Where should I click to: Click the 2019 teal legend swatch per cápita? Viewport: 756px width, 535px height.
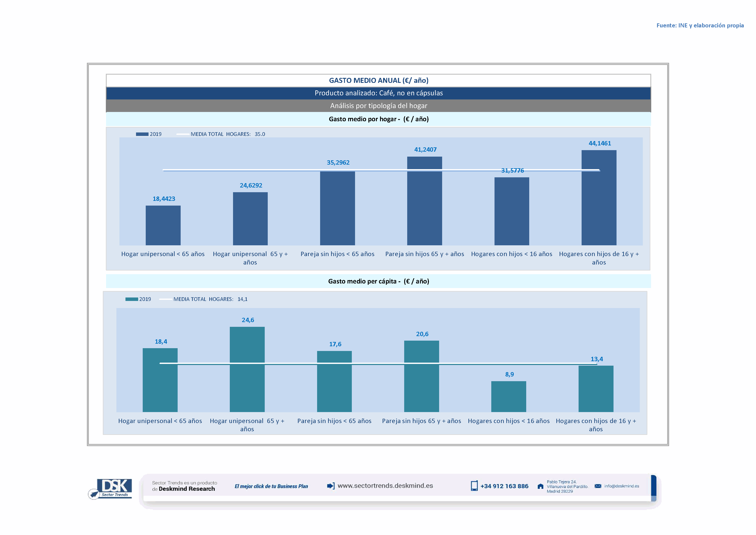[x=131, y=299]
